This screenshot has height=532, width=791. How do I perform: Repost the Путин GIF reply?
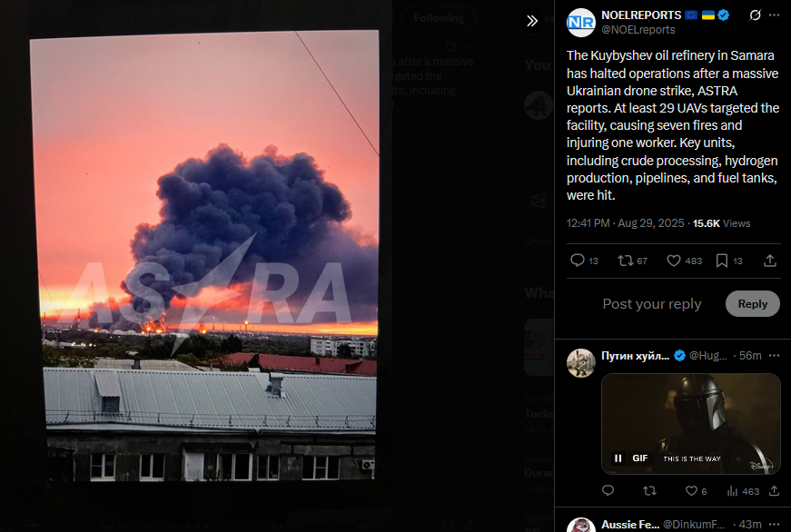649,490
